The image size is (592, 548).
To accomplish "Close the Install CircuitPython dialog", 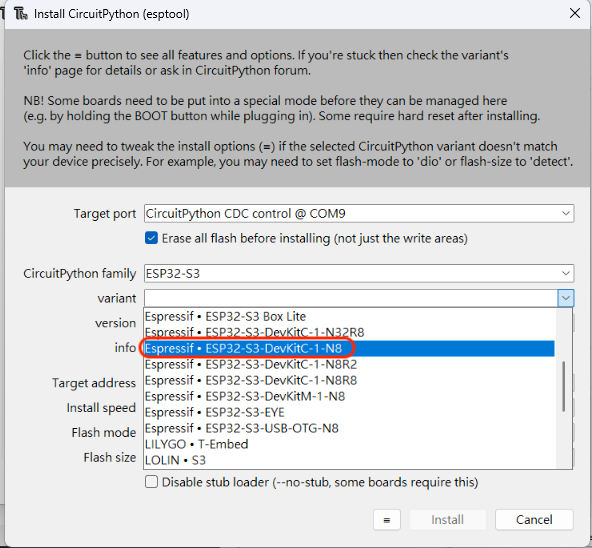I will coord(575,14).
